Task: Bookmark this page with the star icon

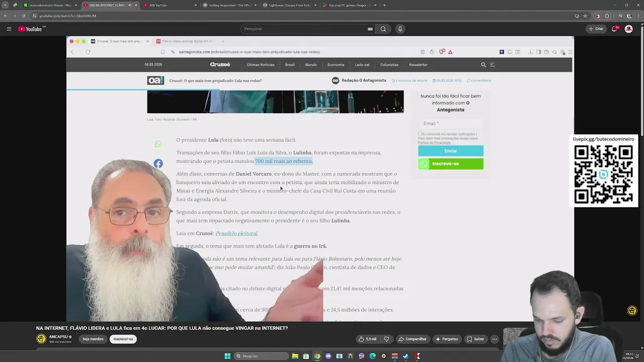Action: [x=585, y=16]
